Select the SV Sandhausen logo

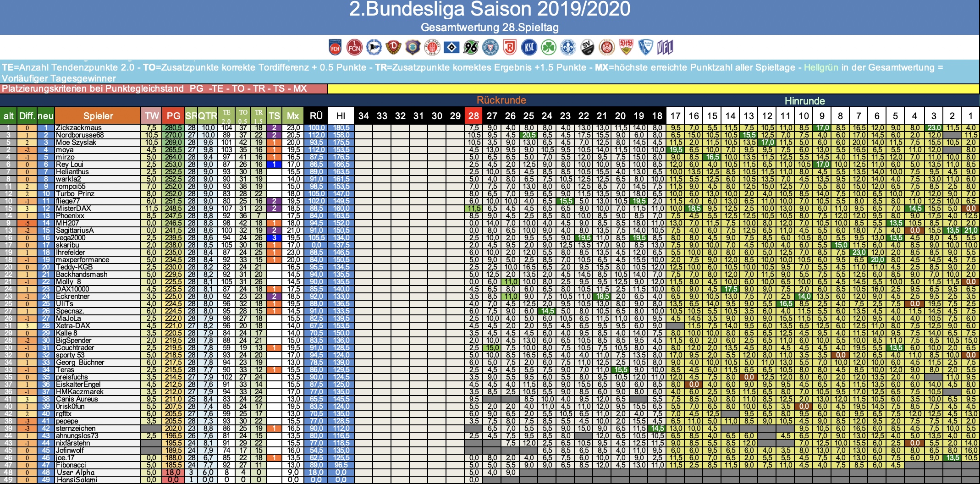click(x=587, y=47)
